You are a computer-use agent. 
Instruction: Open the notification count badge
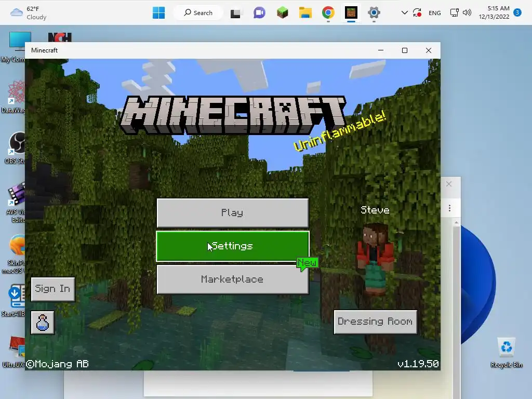tap(517, 12)
